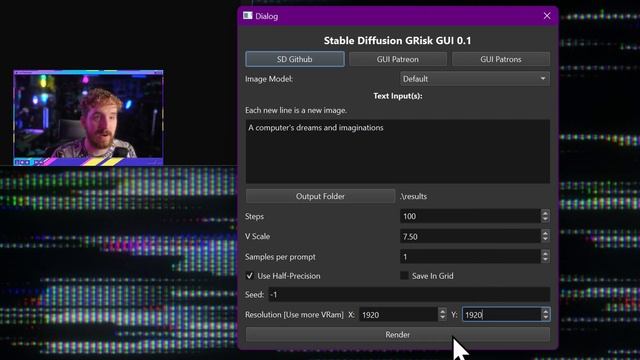Select the webcam overlay video thumbnail
640x360 pixels.
point(89,118)
